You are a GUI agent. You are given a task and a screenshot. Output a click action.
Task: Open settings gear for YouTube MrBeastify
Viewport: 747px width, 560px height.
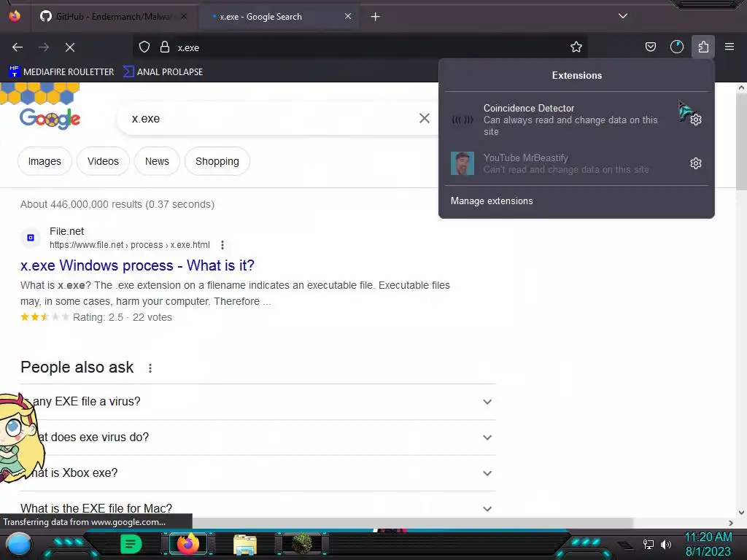(x=695, y=163)
